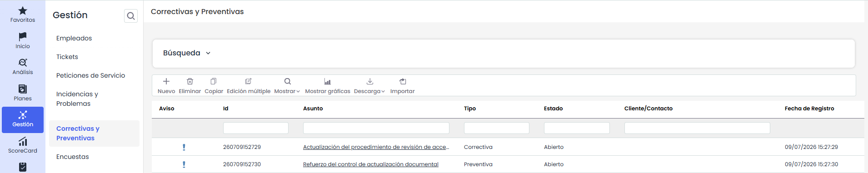Viewport: 868px width, 173px height.
Task: Click the Asunto column filter field
Action: (376, 128)
